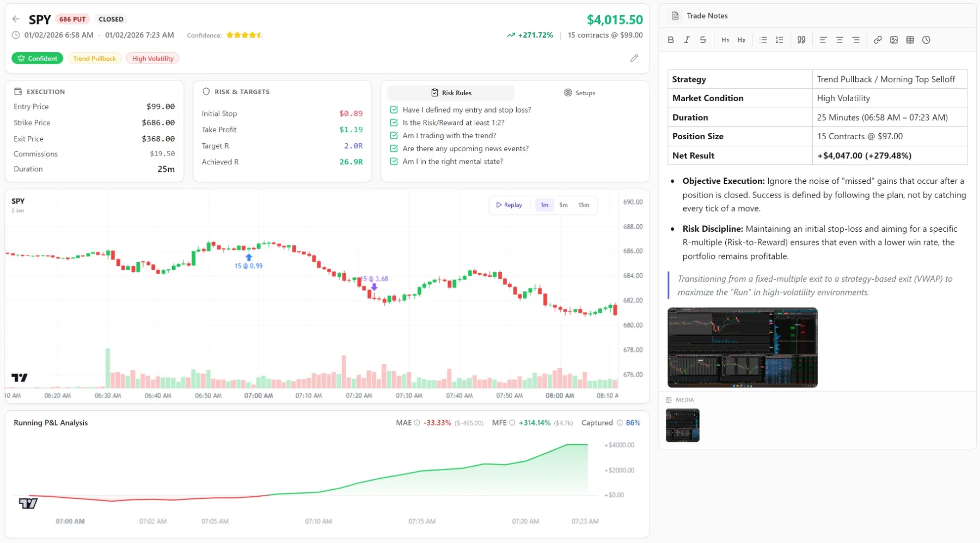
Task: Toggle bold formatting in Trade Notes
Action: 671,40
